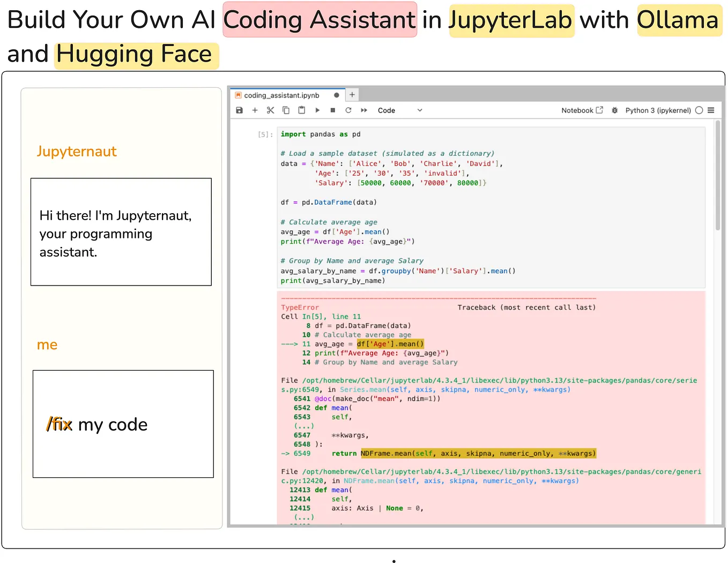
Task: Restart the kernel using the refresh icon
Action: [348, 110]
